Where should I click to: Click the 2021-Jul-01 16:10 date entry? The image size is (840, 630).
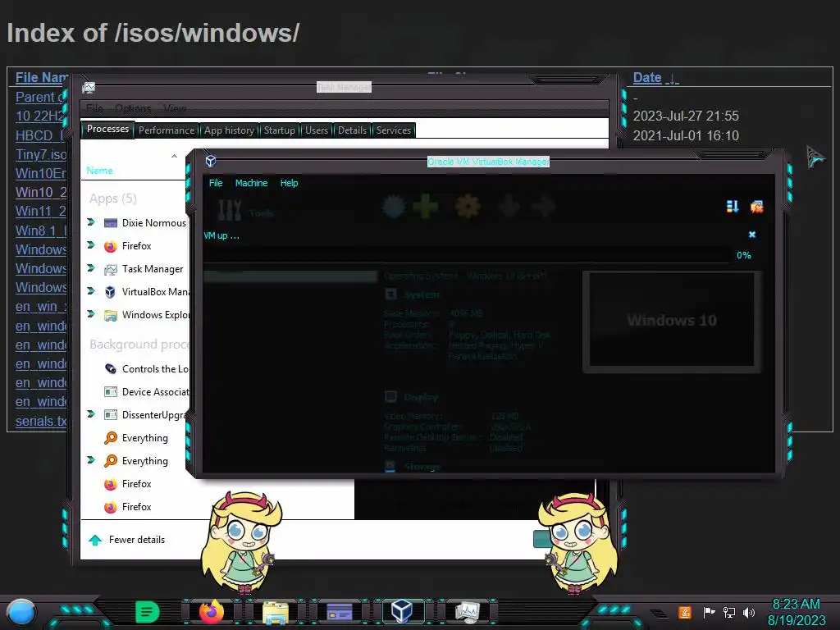686,135
